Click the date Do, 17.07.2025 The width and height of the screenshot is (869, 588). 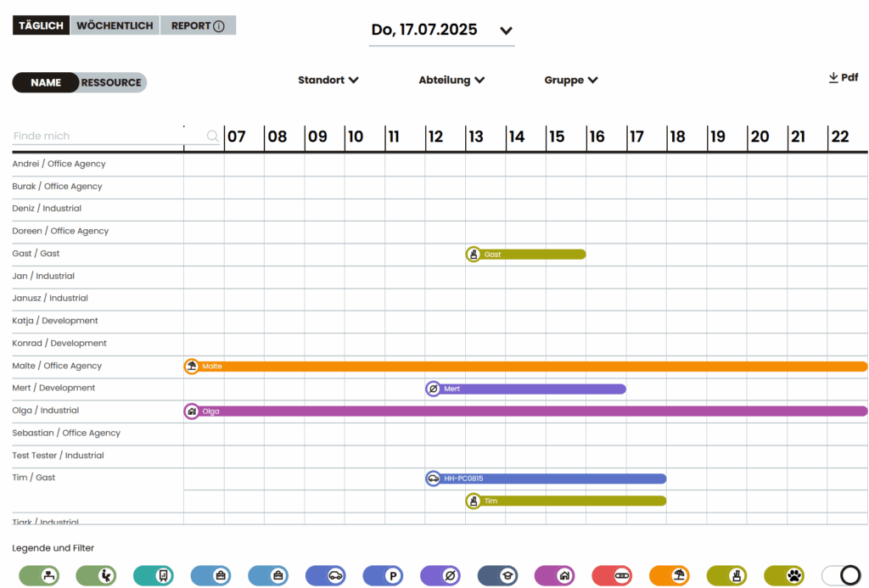[x=424, y=30]
